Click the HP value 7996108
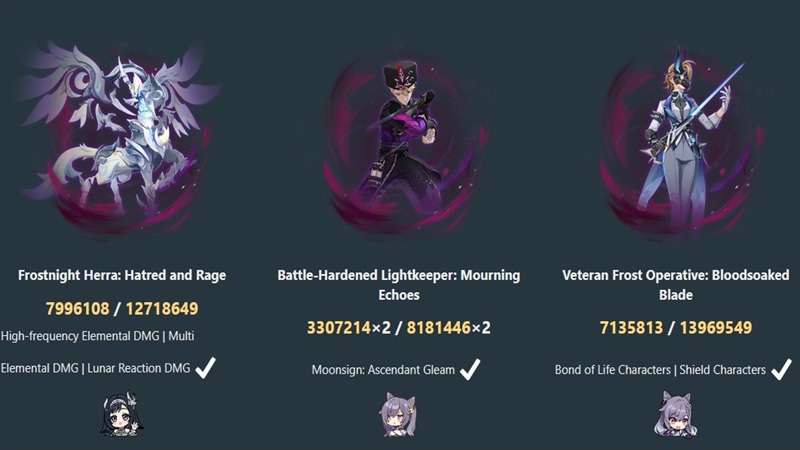 (x=78, y=309)
